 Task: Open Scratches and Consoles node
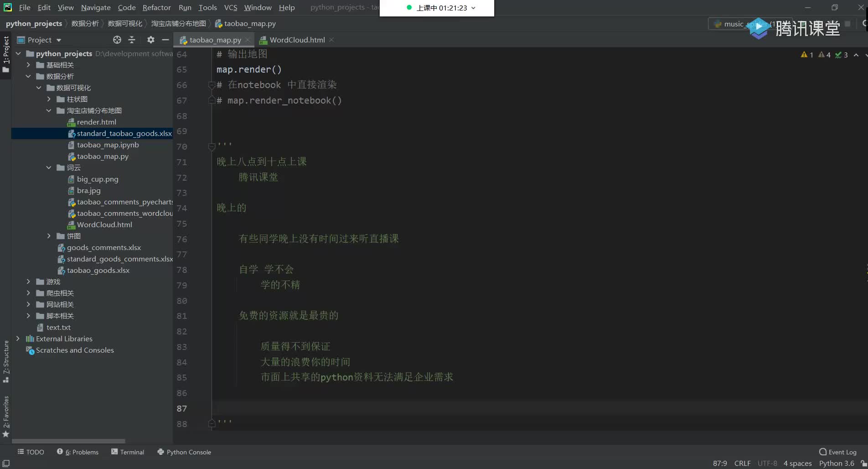click(x=75, y=350)
